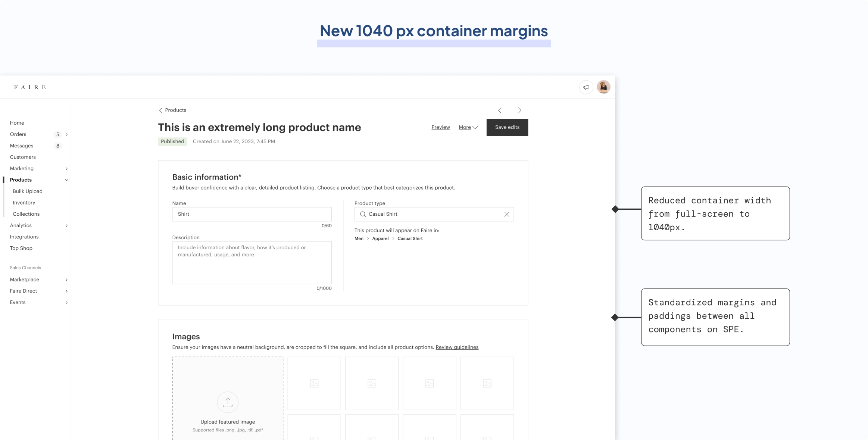Click the Save edits button
This screenshot has height=440, width=868.
507,127
